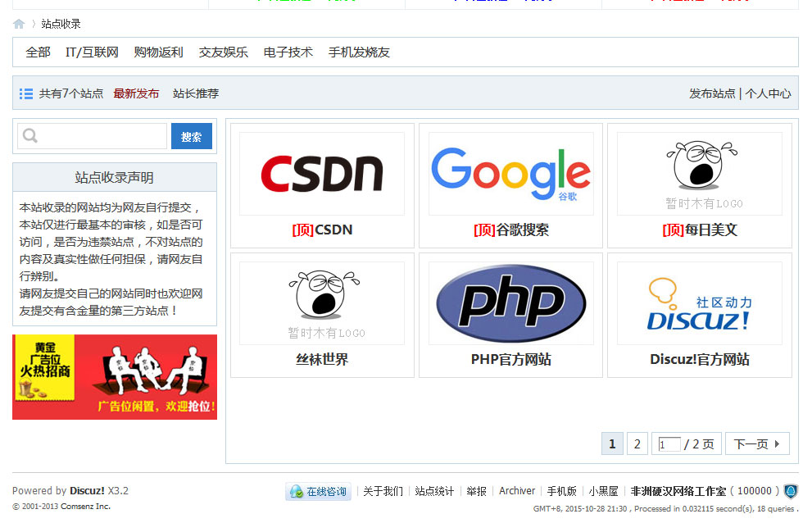
Task: Click current page 1 button
Action: 612,443
